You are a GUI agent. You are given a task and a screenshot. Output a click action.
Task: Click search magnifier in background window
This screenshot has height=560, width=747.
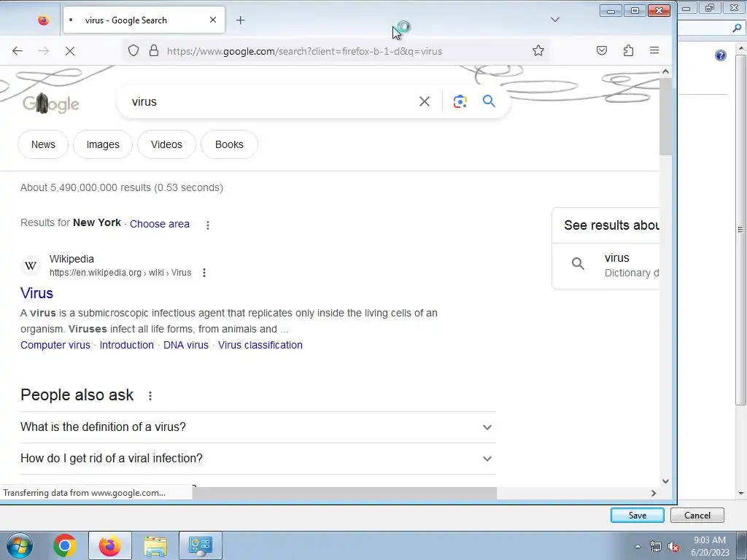coord(737,28)
